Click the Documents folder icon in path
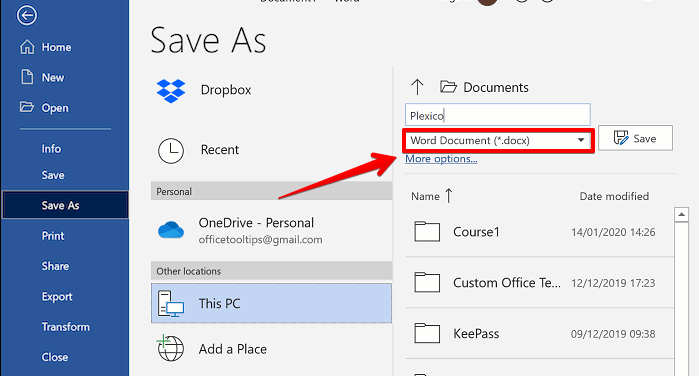Image resolution: width=699 pixels, height=376 pixels. pyautogui.click(x=448, y=87)
